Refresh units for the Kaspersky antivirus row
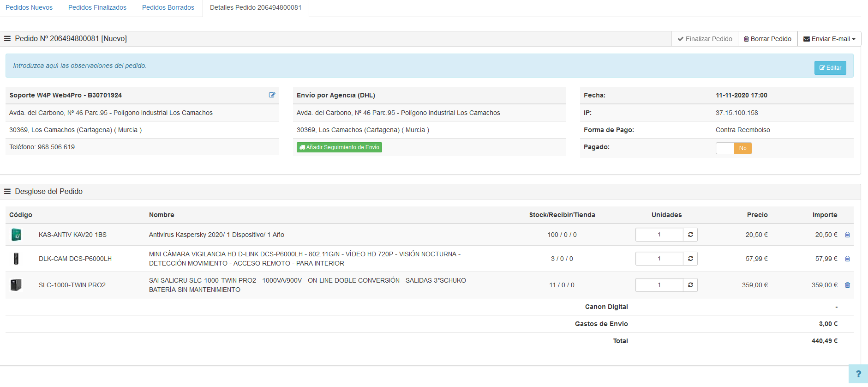868x387 pixels. pyautogui.click(x=690, y=235)
